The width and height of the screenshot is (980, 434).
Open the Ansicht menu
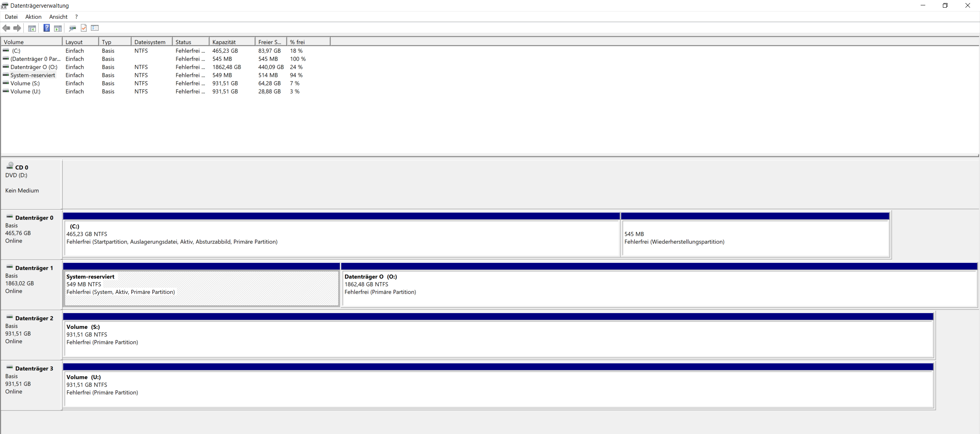[x=58, y=17]
